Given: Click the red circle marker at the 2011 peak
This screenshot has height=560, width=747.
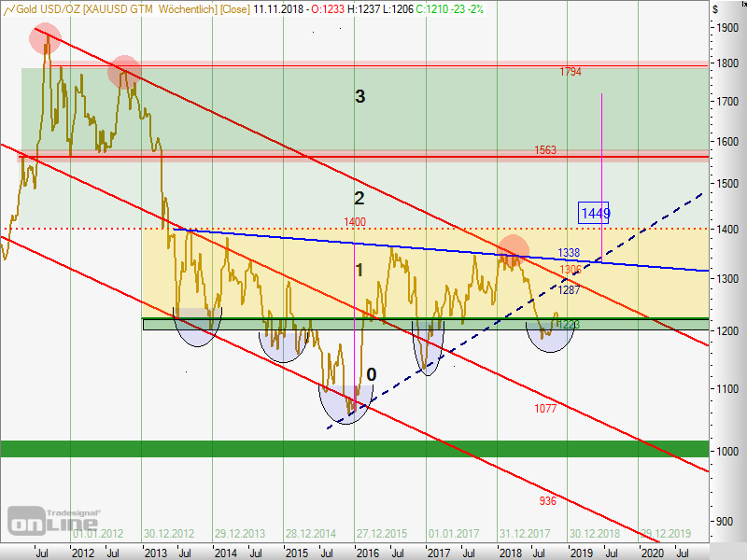Looking at the screenshot, I should [45, 38].
